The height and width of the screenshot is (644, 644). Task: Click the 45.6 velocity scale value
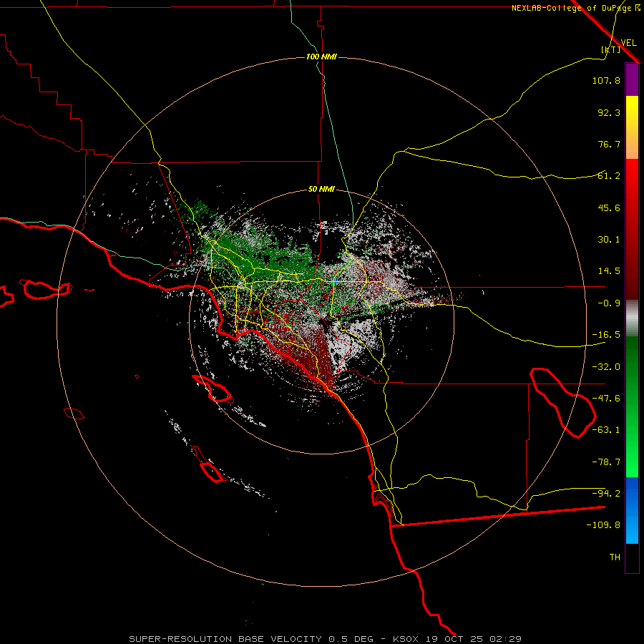coord(609,208)
